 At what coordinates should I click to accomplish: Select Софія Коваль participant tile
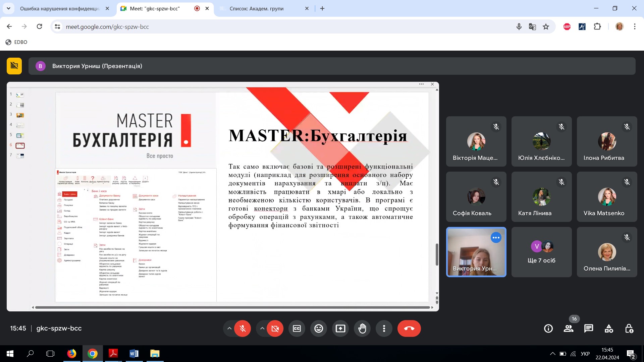(476, 197)
